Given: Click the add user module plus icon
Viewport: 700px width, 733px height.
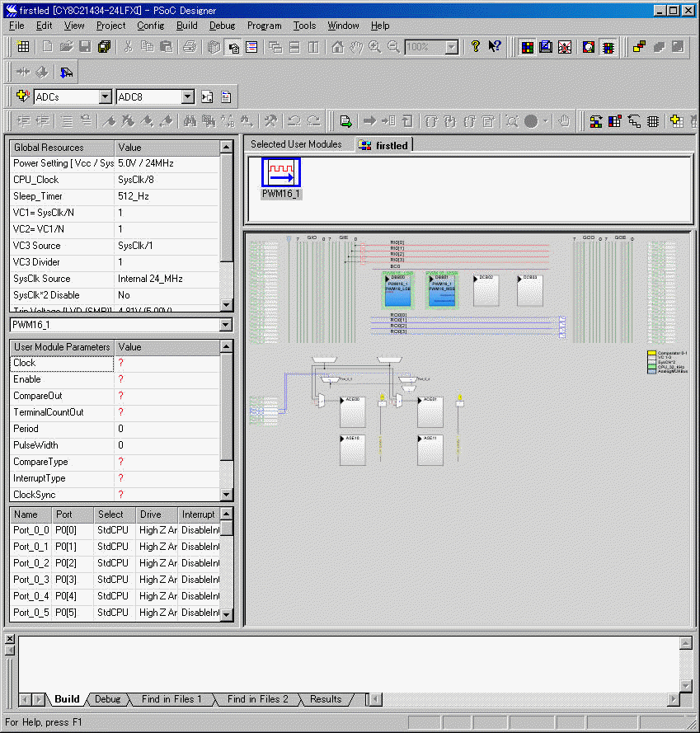Looking at the screenshot, I should tap(22, 96).
